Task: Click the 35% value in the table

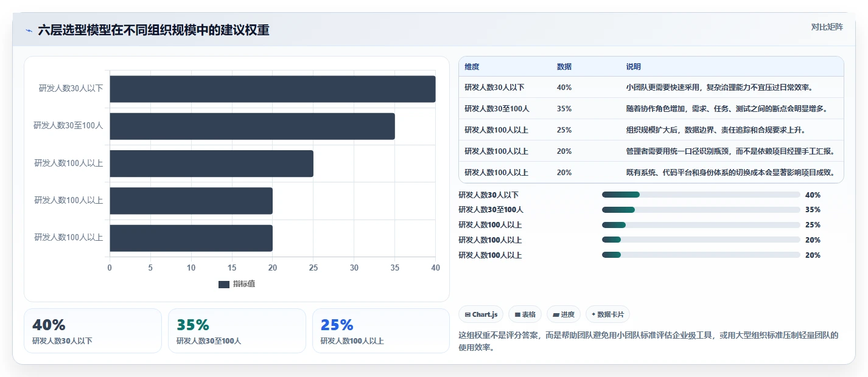Action: tap(564, 109)
